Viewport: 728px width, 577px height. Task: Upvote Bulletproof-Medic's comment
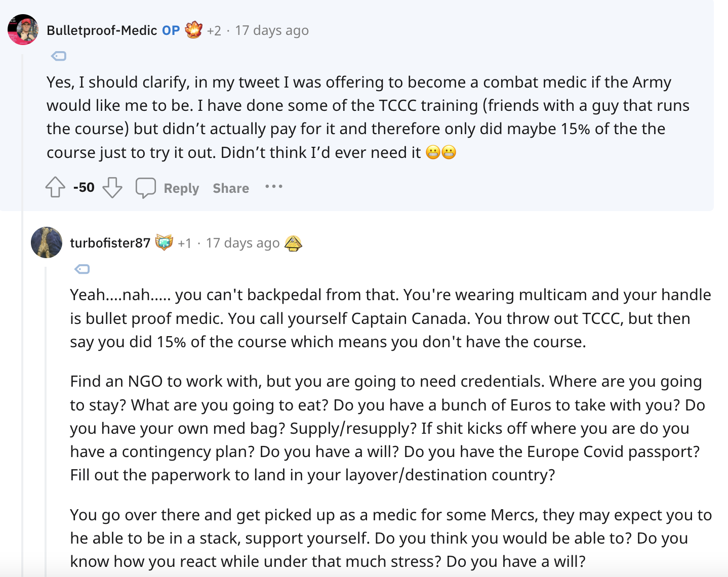click(55, 187)
